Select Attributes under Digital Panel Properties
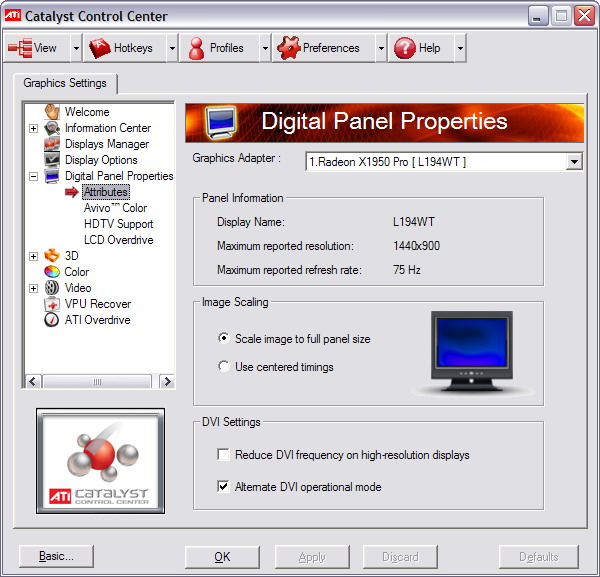 pos(106,192)
